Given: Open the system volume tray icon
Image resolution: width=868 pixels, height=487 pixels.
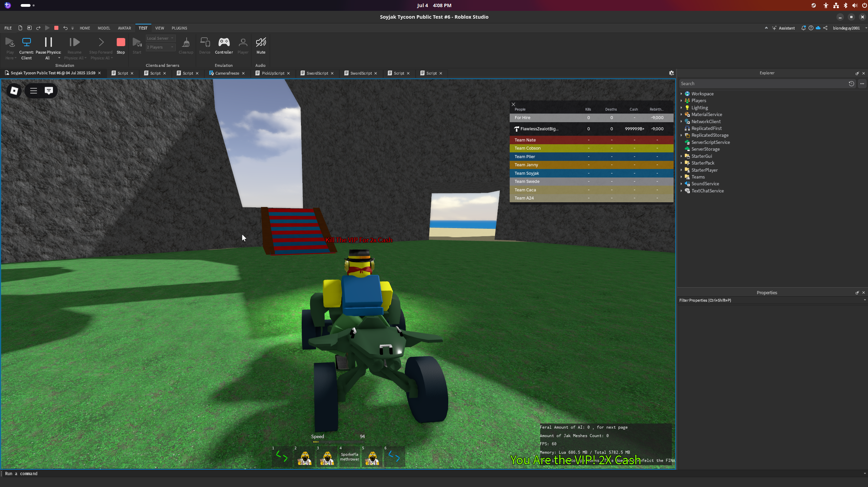Looking at the screenshot, I should point(855,5).
